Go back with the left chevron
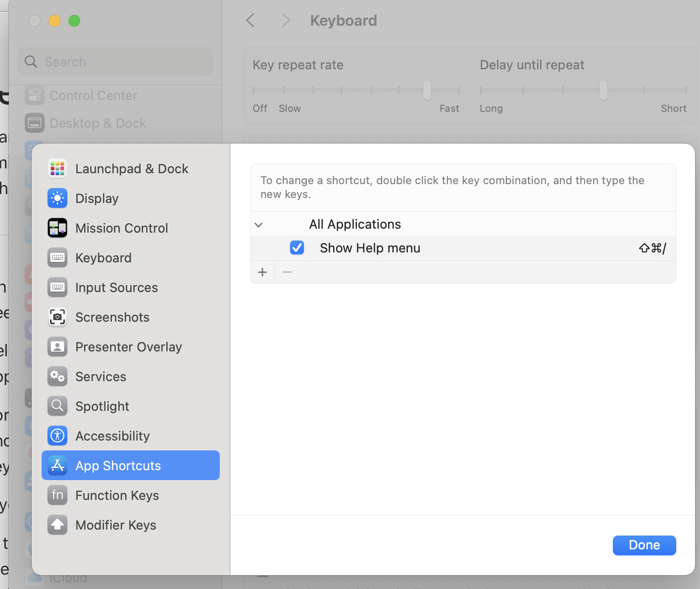The height and width of the screenshot is (589, 700). (x=250, y=21)
